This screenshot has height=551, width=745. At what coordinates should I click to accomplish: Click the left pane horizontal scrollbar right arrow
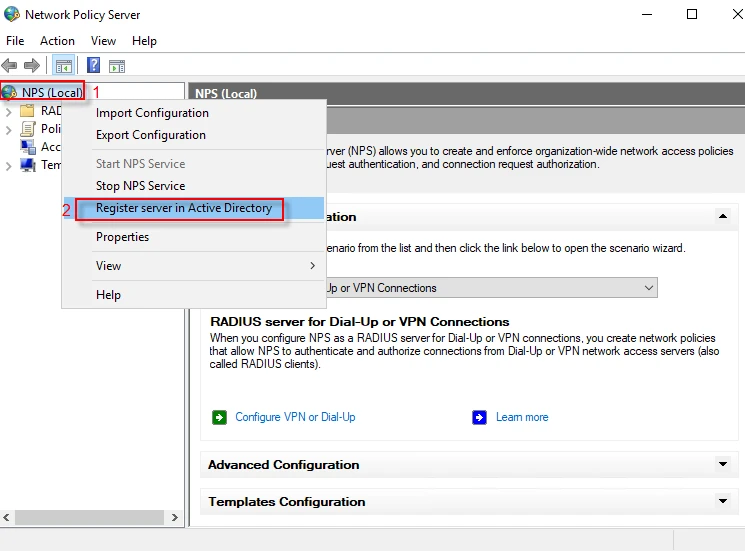(x=175, y=518)
